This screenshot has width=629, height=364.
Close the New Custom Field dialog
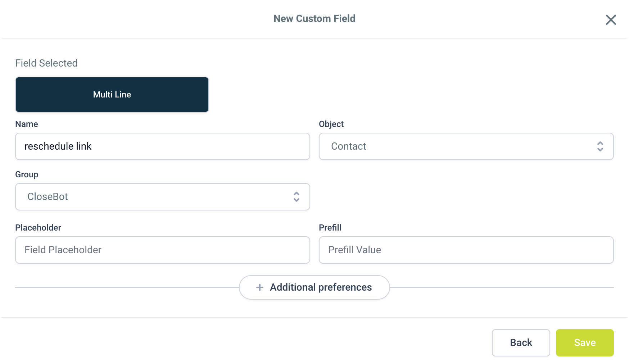611,20
